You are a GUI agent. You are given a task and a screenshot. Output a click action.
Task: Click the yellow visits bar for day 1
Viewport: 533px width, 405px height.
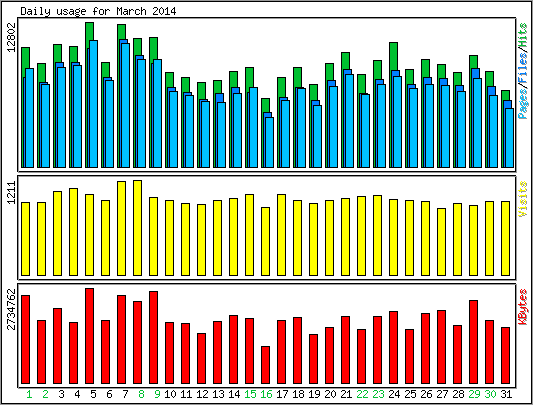tap(25, 239)
